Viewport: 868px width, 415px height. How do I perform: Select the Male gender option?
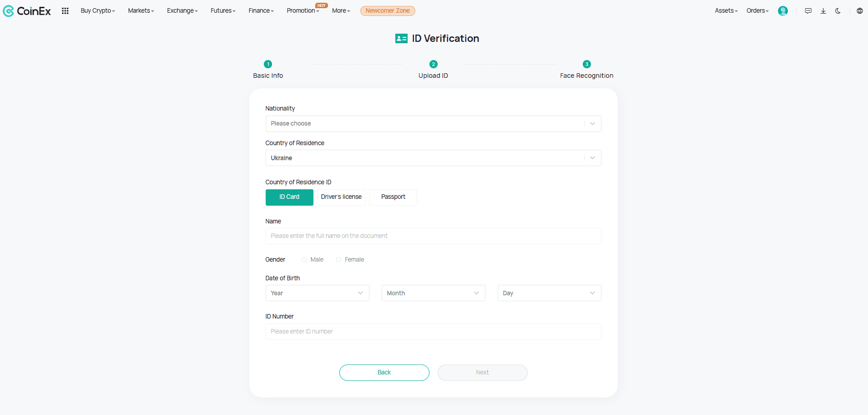coord(313,260)
